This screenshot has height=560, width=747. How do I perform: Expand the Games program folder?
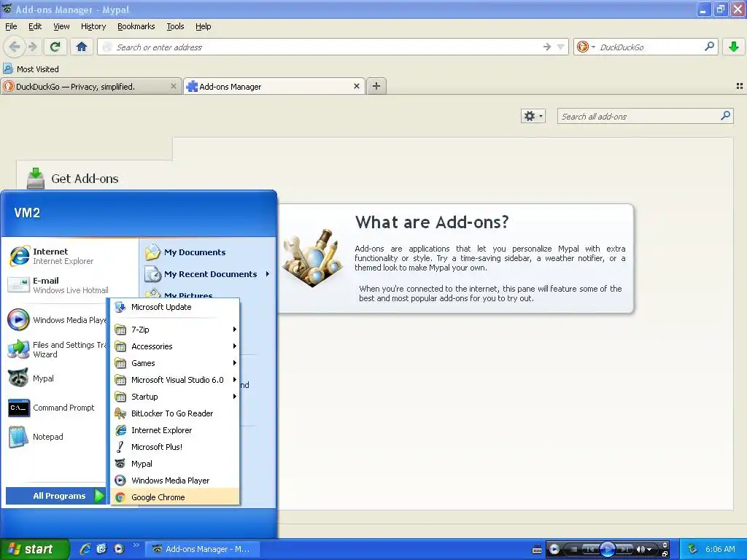175,363
